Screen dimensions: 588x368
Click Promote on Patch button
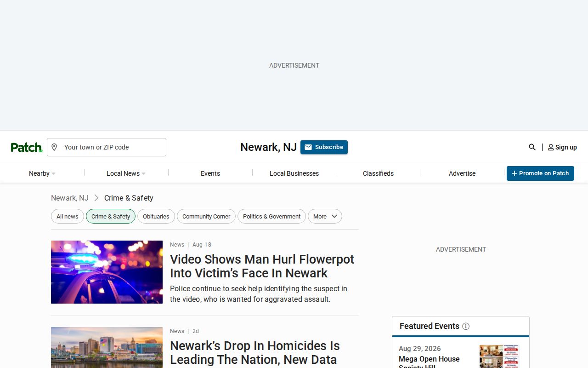coord(540,173)
